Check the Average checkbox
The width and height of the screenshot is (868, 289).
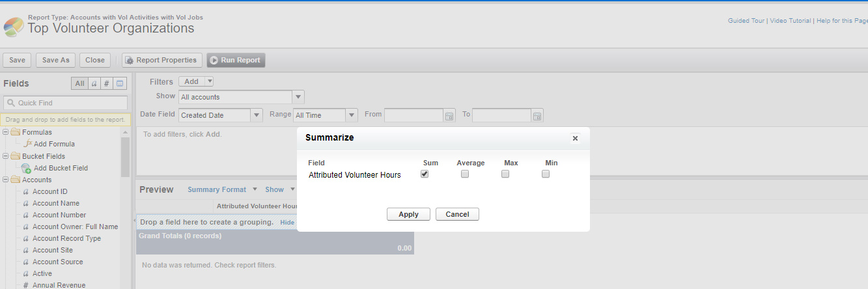click(465, 174)
